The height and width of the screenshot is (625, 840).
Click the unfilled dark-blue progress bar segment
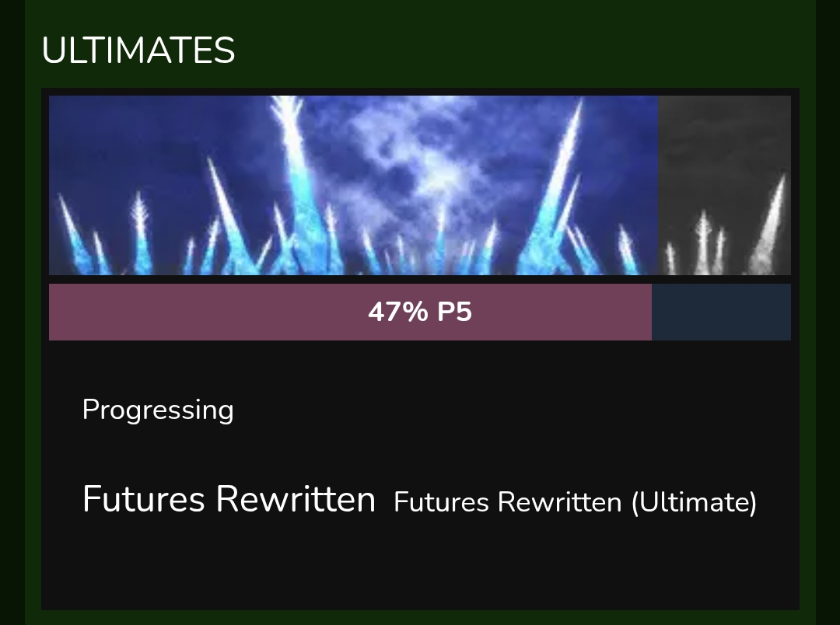(722, 312)
